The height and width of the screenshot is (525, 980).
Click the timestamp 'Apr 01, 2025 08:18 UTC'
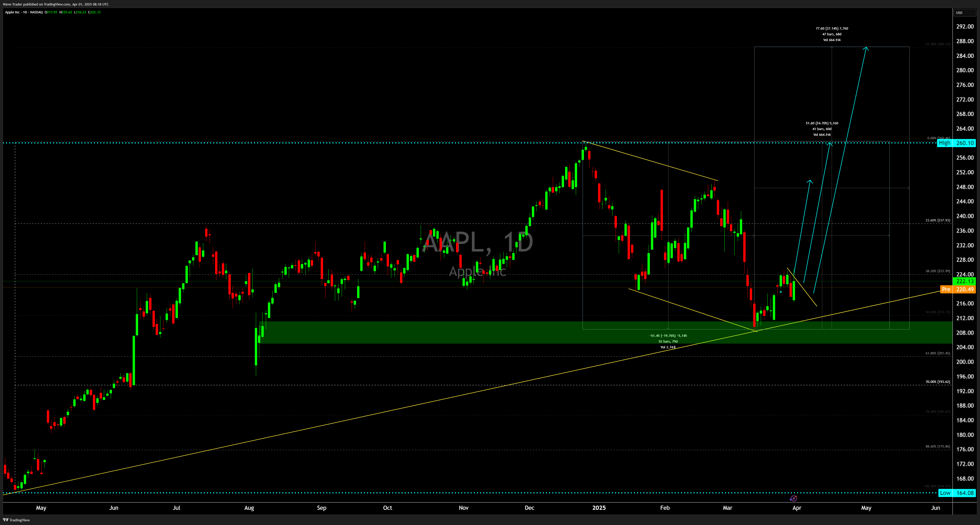coord(90,4)
